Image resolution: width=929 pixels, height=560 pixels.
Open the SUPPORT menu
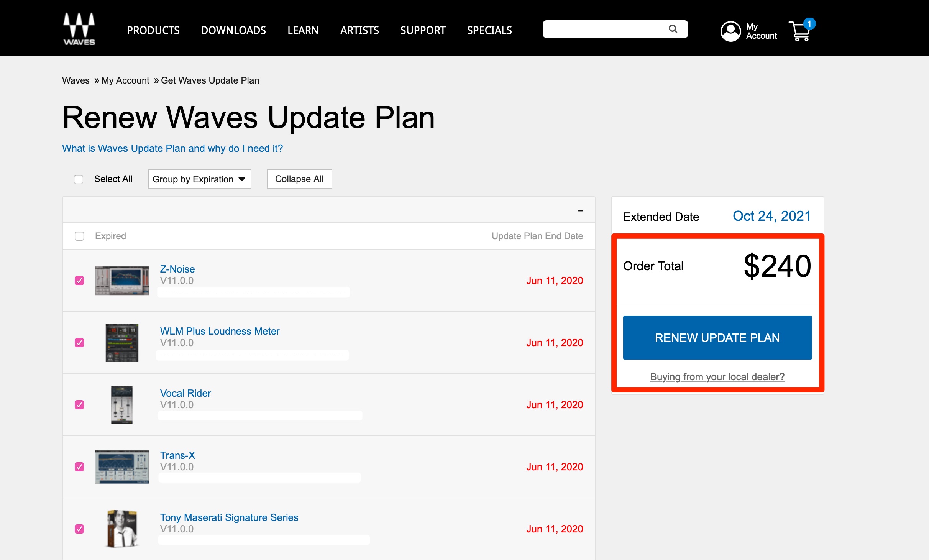pyautogui.click(x=423, y=30)
